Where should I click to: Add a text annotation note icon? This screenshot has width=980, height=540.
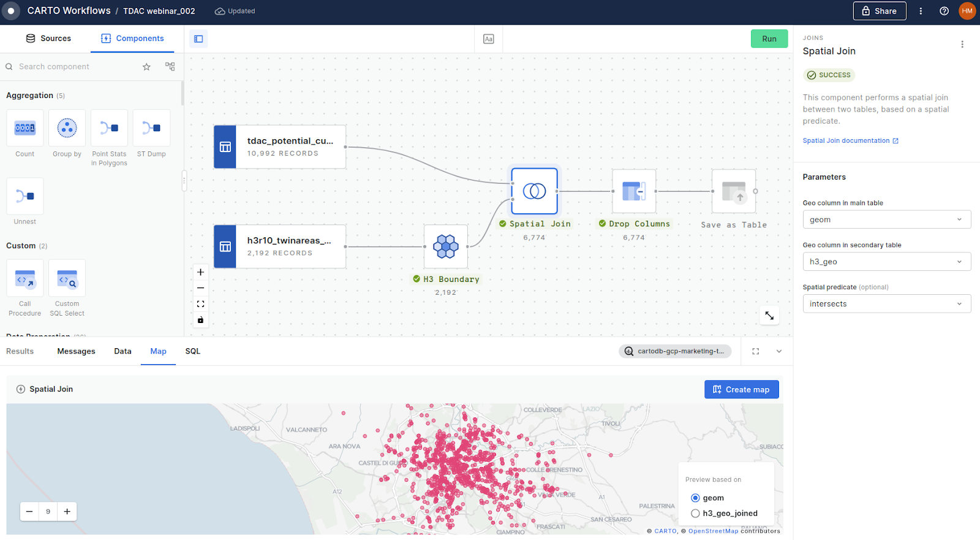(x=488, y=39)
